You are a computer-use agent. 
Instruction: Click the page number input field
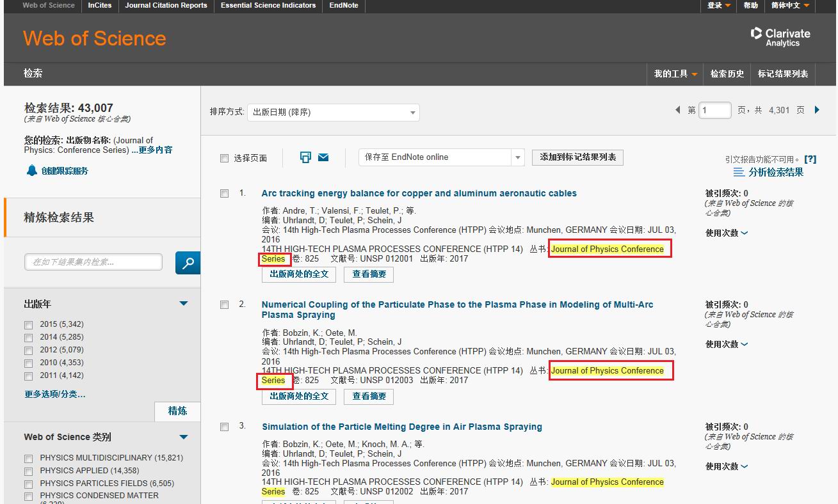coord(715,111)
